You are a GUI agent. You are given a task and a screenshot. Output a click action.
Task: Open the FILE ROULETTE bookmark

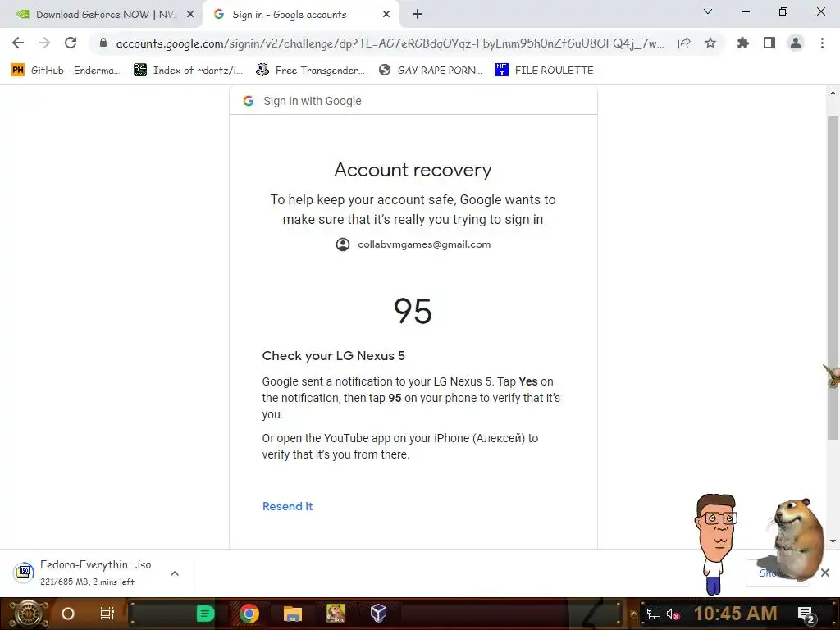[545, 71]
